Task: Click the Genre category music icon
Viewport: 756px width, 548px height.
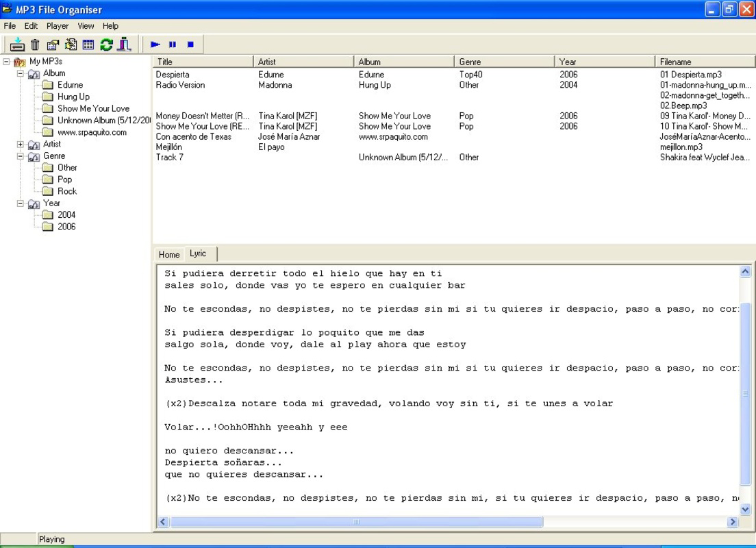Action: [x=34, y=156]
